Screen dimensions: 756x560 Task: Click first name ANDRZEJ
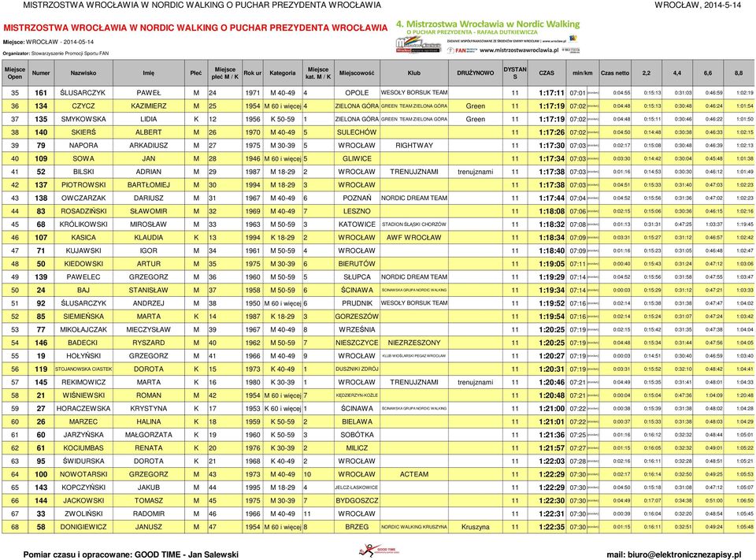point(149,303)
